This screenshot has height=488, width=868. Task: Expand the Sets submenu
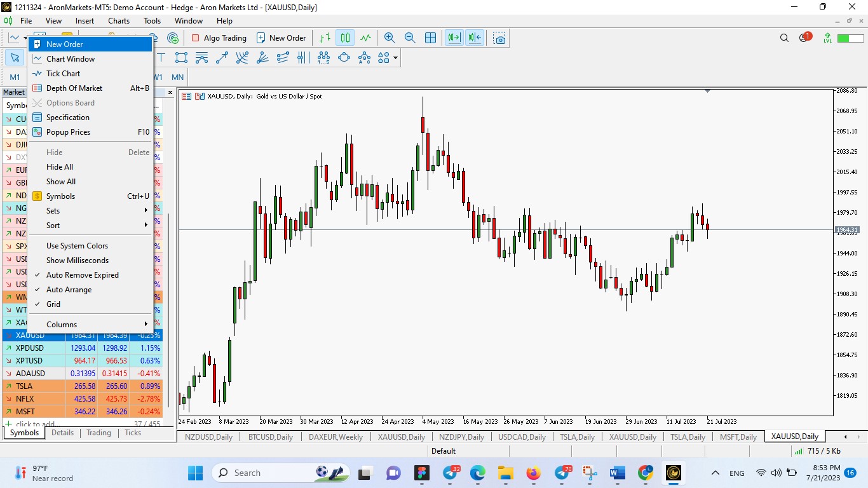click(90, 211)
